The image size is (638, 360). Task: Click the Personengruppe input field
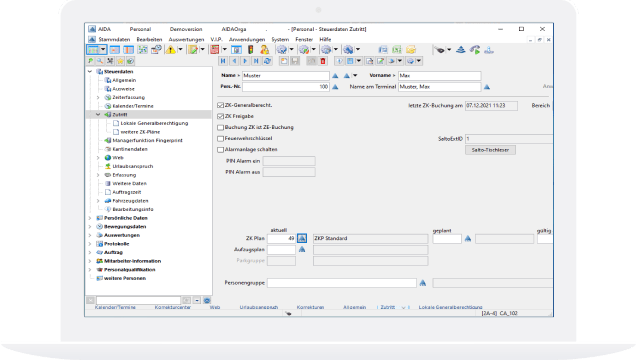coord(342,283)
